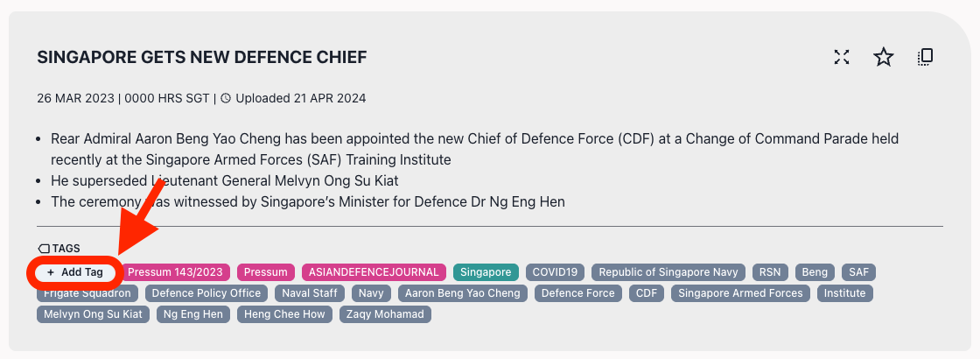Image resolution: width=980 pixels, height=359 pixels.
Task: Select the green Singapore tag
Action: (486, 272)
